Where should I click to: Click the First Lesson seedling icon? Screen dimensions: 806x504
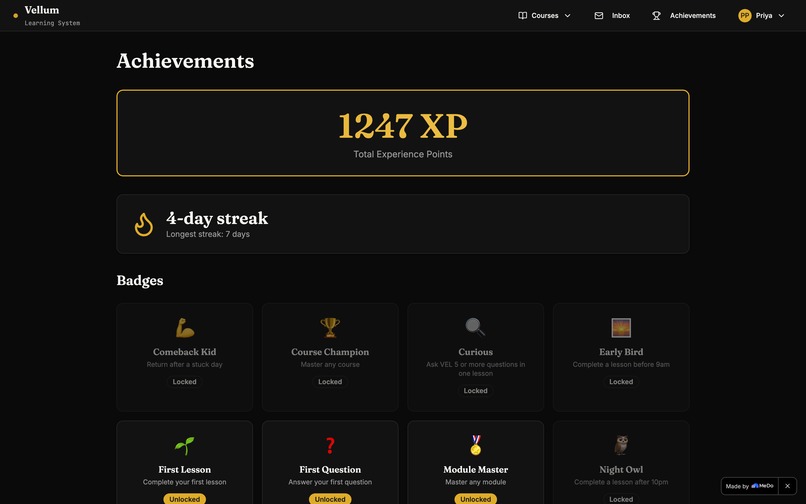coord(185,445)
